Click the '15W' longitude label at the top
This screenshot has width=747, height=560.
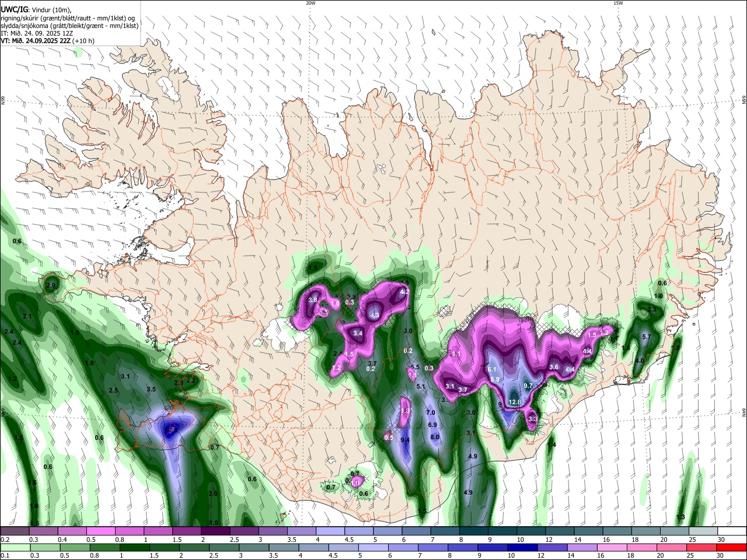(x=617, y=3)
